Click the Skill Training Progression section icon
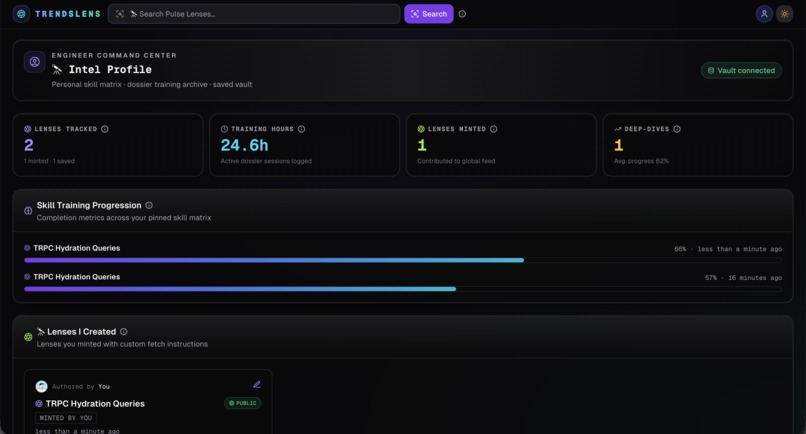Screen dimensions: 806x434 click(28, 211)
